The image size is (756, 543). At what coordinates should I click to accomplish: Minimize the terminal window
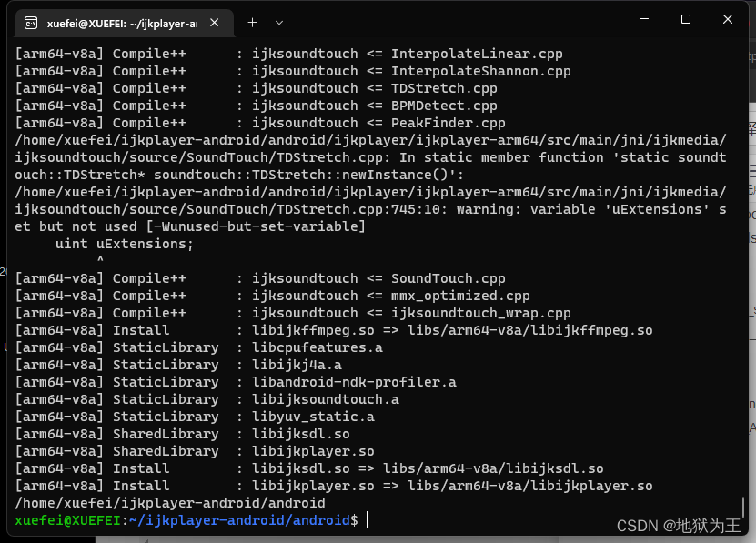(644, 19)
